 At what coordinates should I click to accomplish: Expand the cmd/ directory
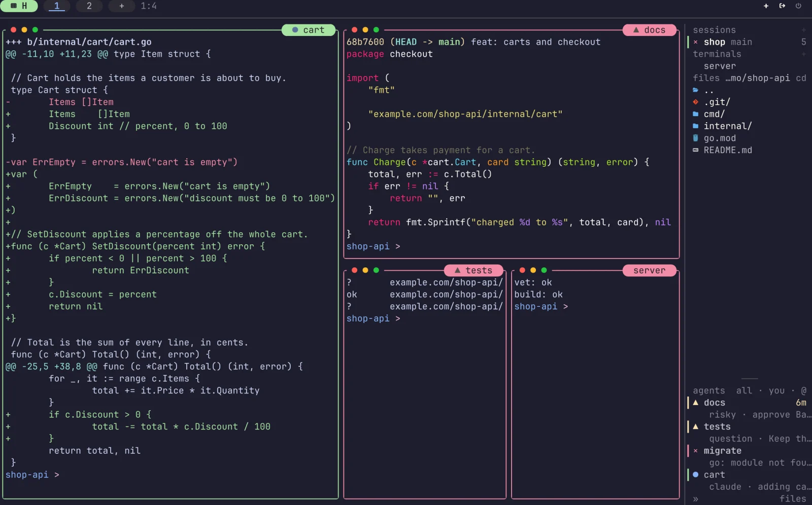point(714,115)
